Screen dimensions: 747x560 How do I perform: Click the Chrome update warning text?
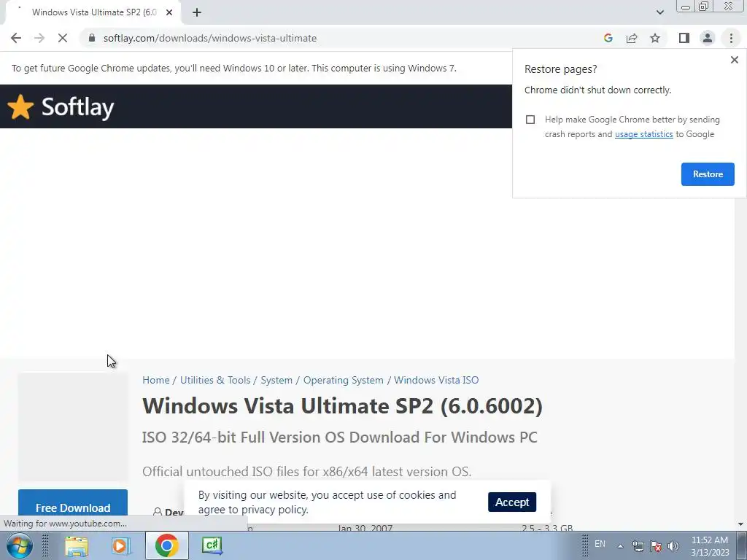click(234, 68)
